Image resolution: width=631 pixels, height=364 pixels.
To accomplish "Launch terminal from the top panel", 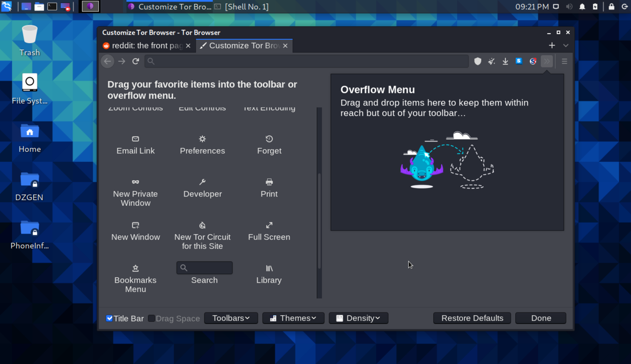I will [x=53, y=7].
